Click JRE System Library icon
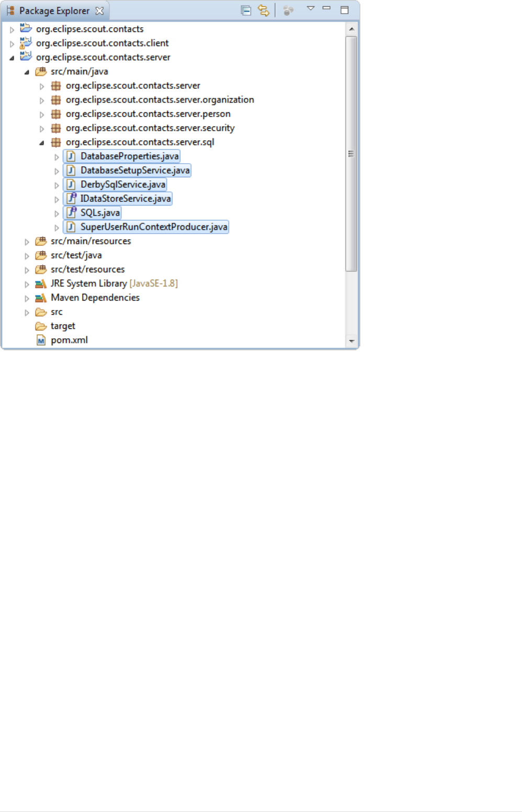This screenshot has height=812, width=522. [x=41, y=283]
